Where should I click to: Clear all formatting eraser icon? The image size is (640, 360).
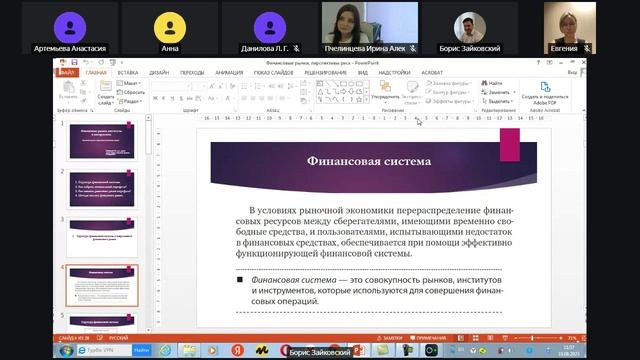point(232,86)
